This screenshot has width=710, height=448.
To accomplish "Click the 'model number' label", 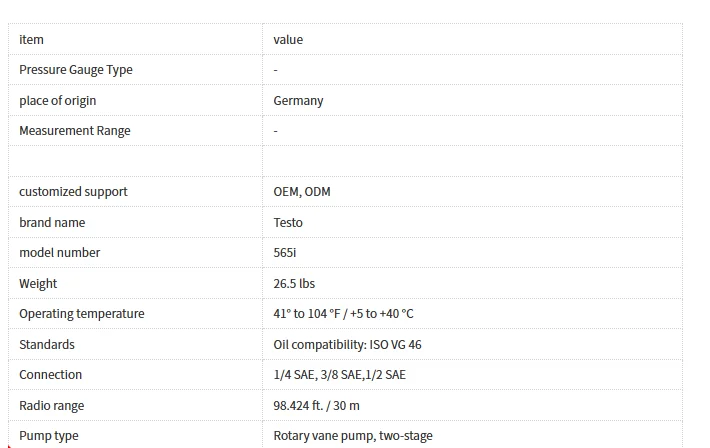I will pos(59,253).
